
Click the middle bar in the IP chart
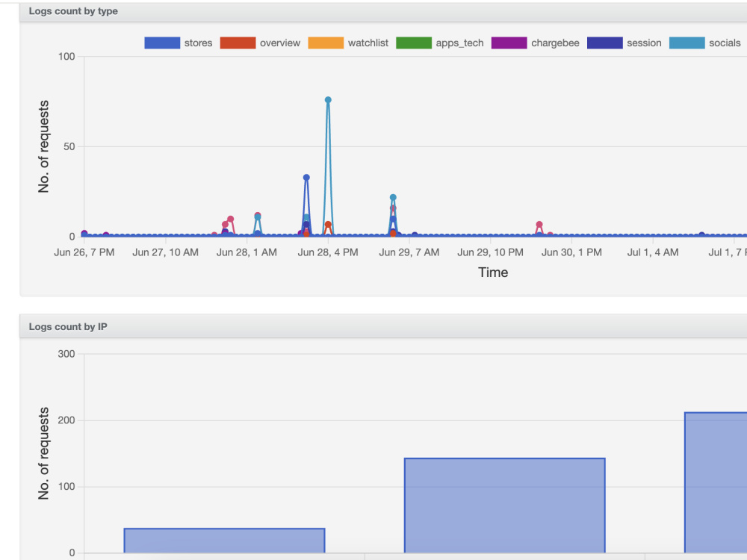(x=505, y=505)
